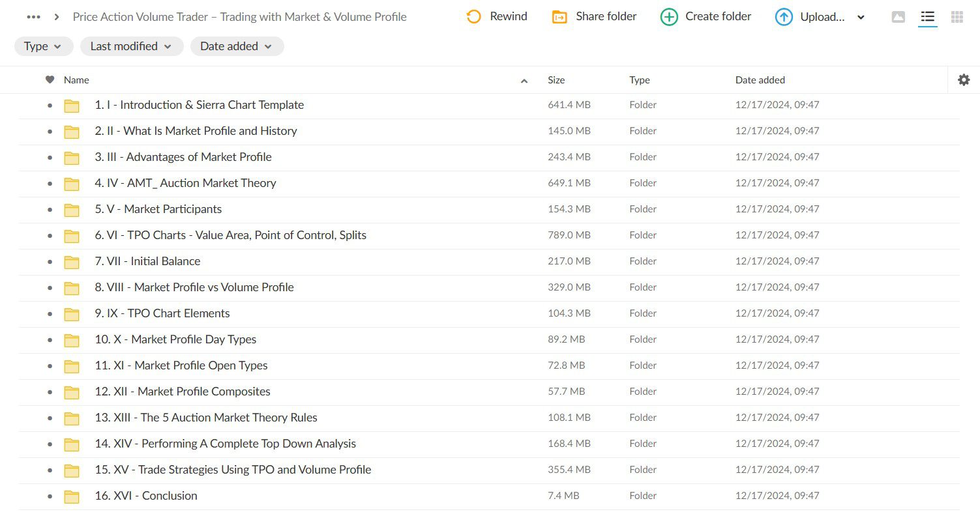
Task: Open '3. III - Advantages of Market Profile'
Action: pyautogui.click(x=183, y=157)
